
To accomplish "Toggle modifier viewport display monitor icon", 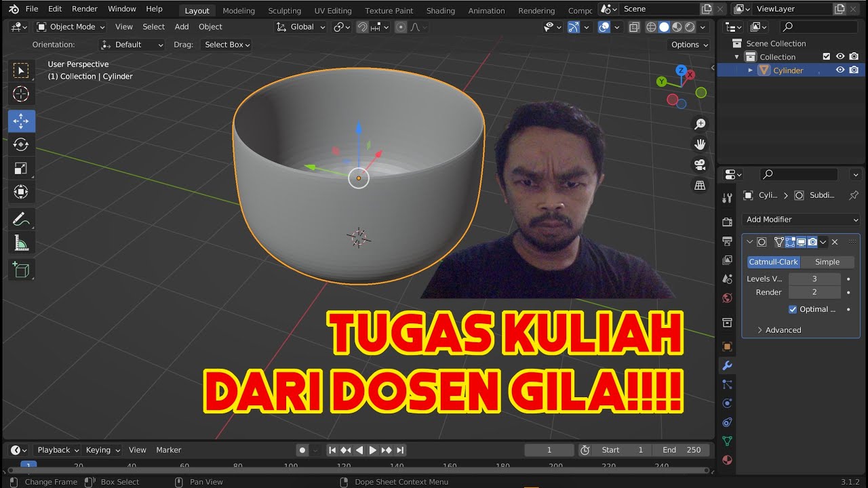I will 801,242.
